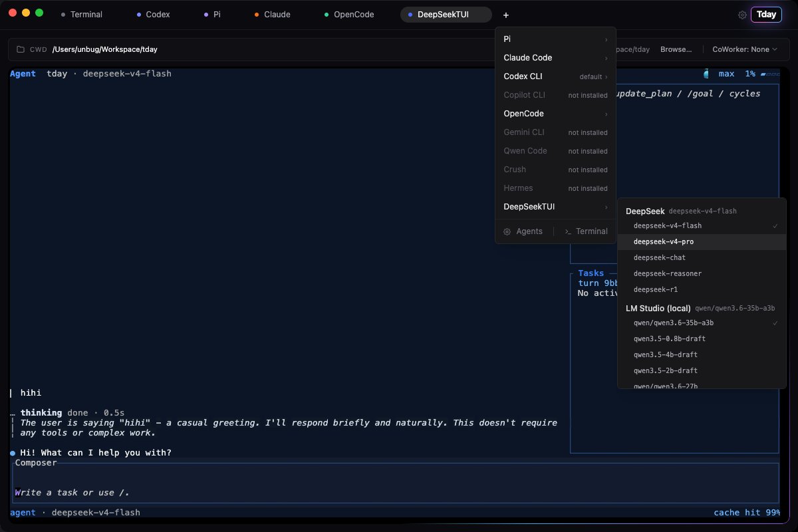Select the qwen3.5-0.8b-draft model
This screenshot has height=532, width=798.
pos(702,338)
